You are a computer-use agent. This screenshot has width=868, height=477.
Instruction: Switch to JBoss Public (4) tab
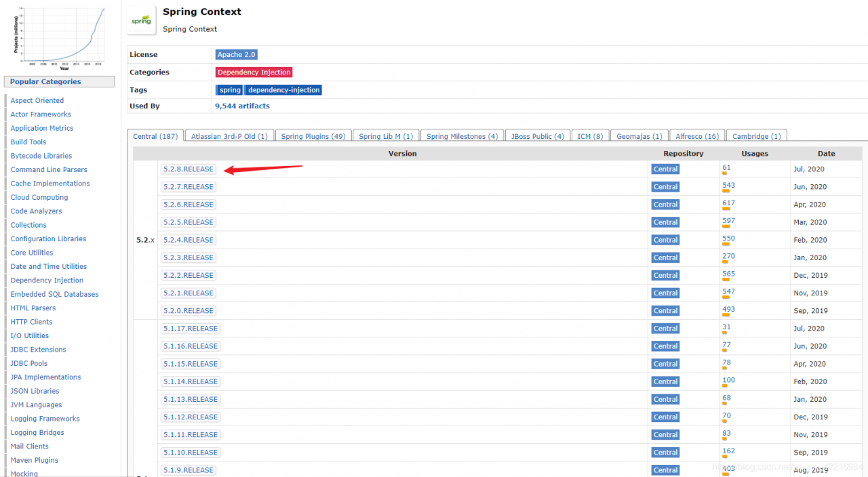tap(538, 136)
